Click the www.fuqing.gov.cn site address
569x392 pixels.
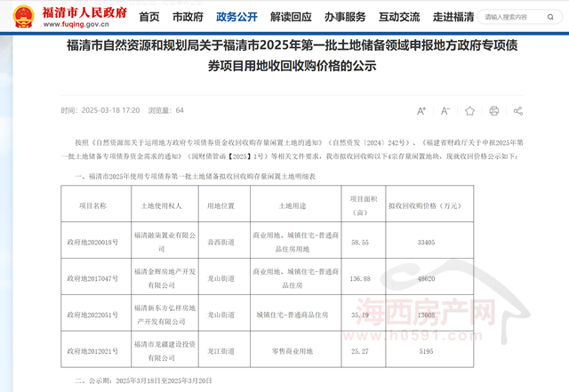click(x=76, y=24)
